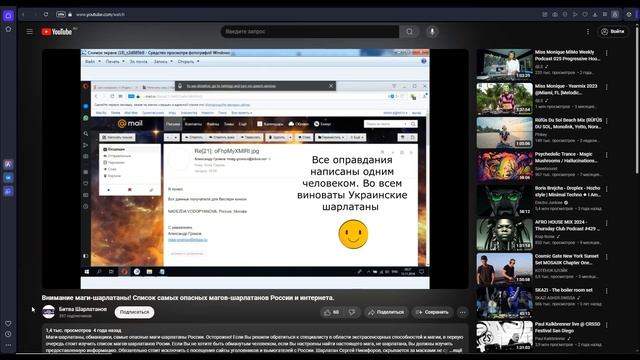Open Cosmic Gate New York Sunset thumbnail
640x360 pixels.
[x=504, y=268]
